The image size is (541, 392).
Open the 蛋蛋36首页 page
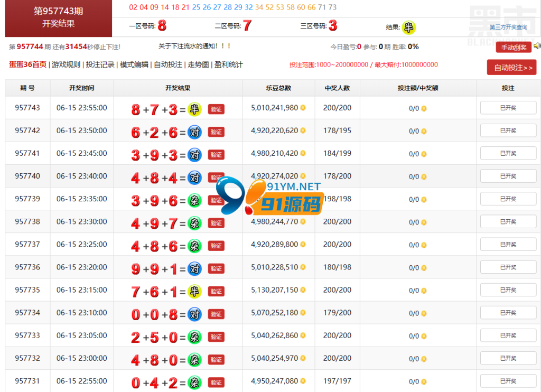pos(27,64)
